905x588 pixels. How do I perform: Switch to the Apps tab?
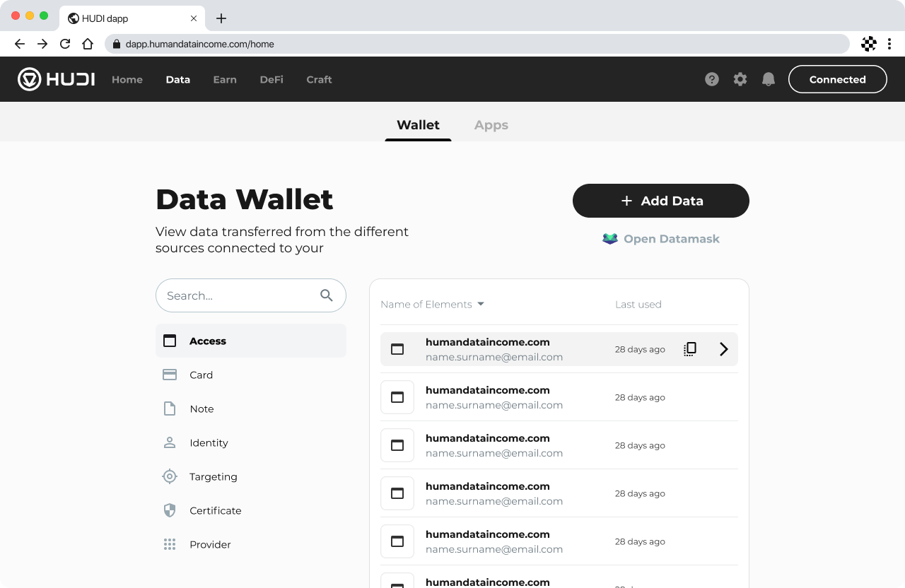point(491,125)
